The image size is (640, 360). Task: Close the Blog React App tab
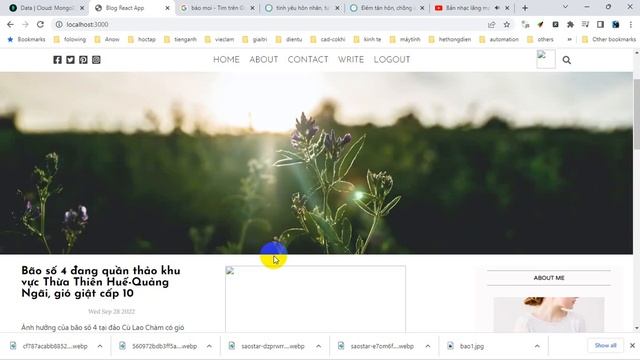point(167,8)
